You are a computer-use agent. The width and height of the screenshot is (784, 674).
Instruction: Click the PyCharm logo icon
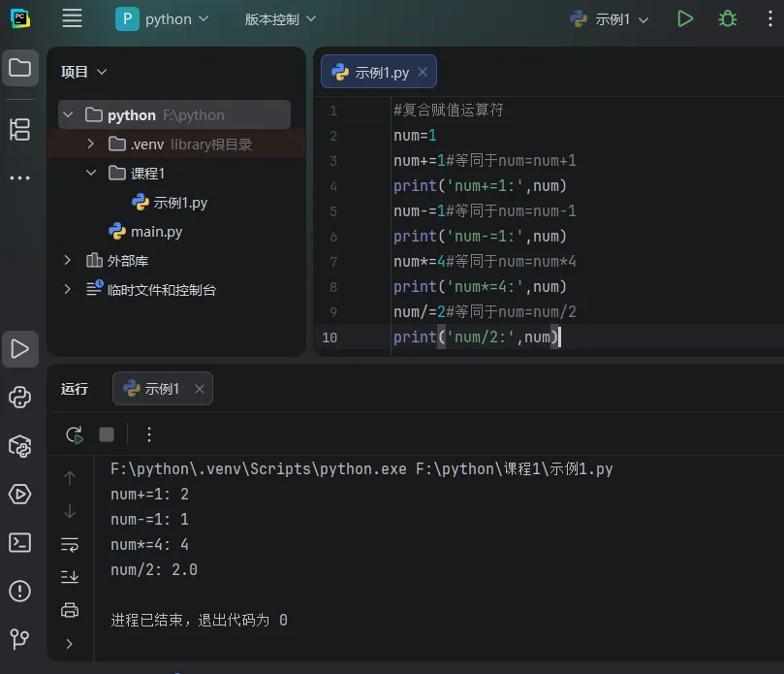(20, 19)
